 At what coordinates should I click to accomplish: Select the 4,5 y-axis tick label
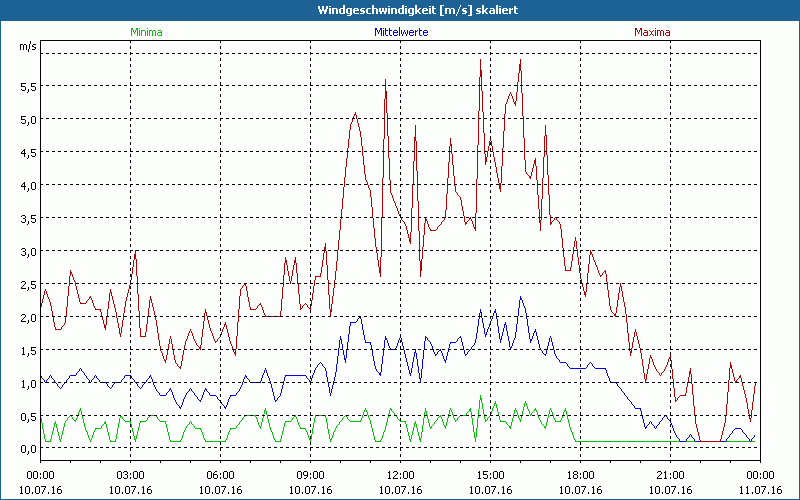point(27,152)
